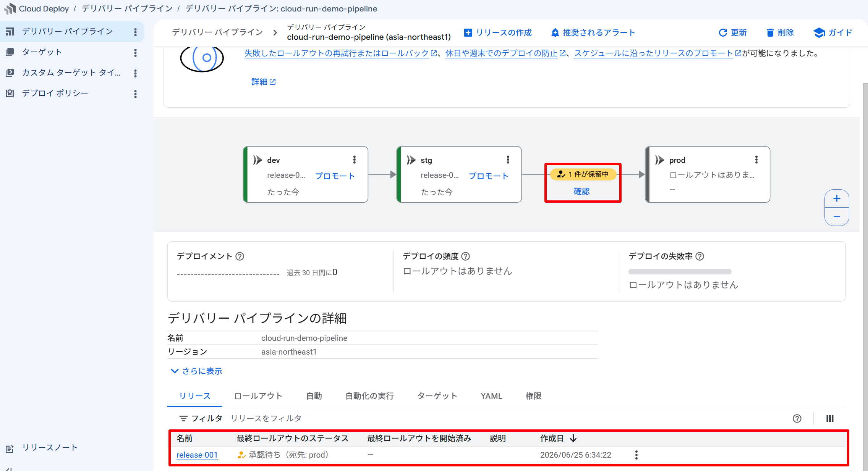Image resolution: width=868 pixels, height=471 pixels.
Task: Show help for デプロイの頻度 metric
Action: tap(465, 256)
